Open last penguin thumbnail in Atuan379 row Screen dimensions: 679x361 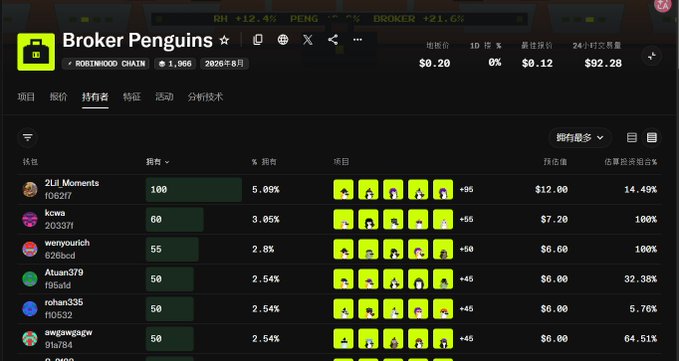click(443, 279)
